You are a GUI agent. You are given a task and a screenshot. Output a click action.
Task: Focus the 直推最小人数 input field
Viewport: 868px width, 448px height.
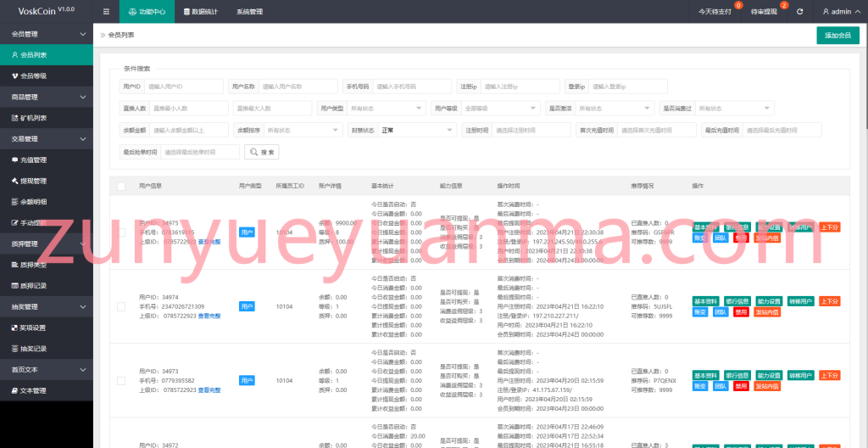click(x=189, y=108)
